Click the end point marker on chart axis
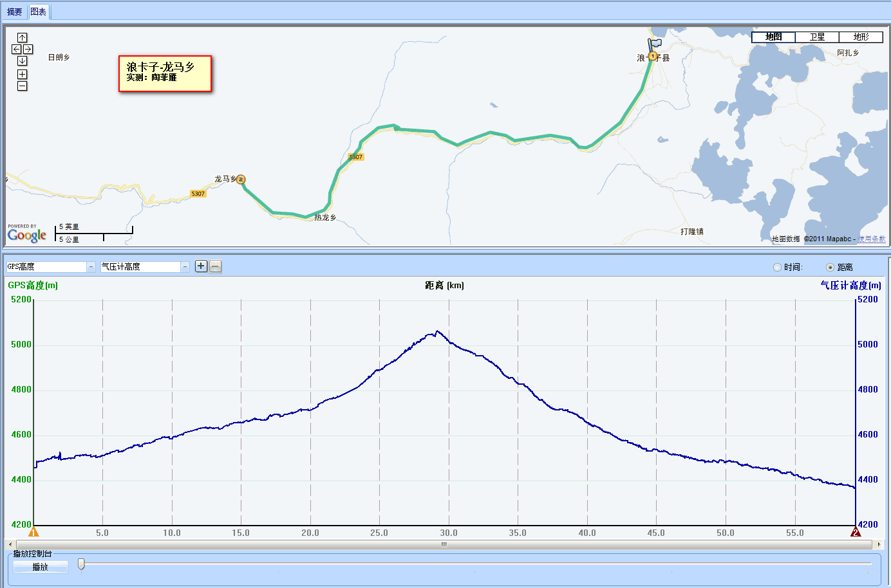891x588 pixels. pyautogui.click(x=856, y=532)
